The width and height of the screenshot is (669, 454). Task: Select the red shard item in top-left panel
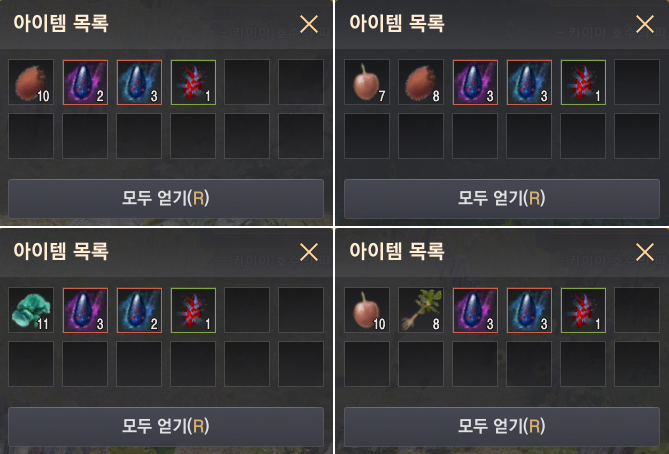tap(193, 82)
